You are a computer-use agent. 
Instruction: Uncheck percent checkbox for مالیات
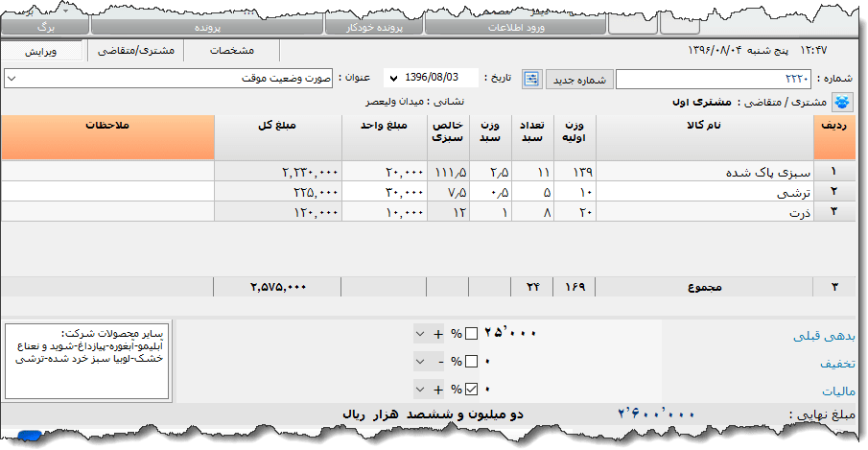pos(471,390)
